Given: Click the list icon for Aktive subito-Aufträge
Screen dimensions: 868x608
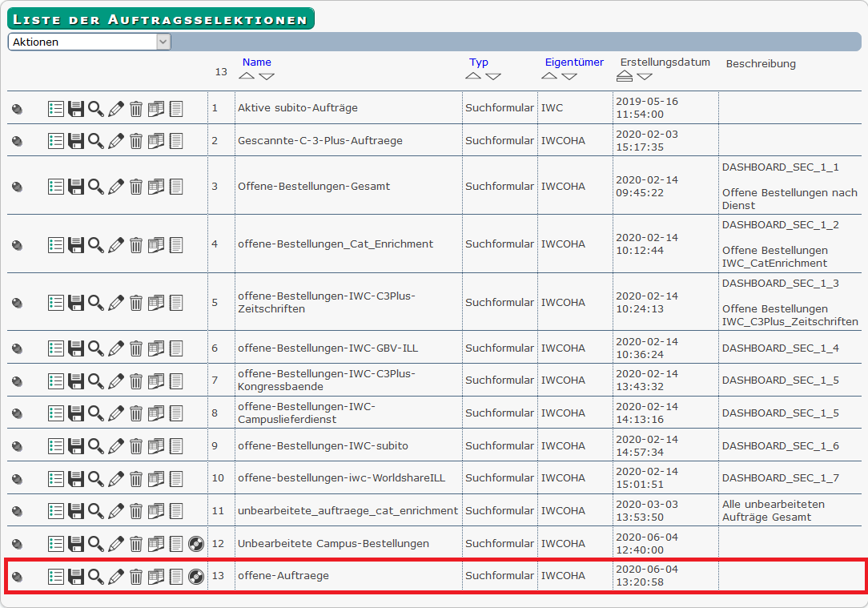Looking at the screenshot, I should (56, 108).
